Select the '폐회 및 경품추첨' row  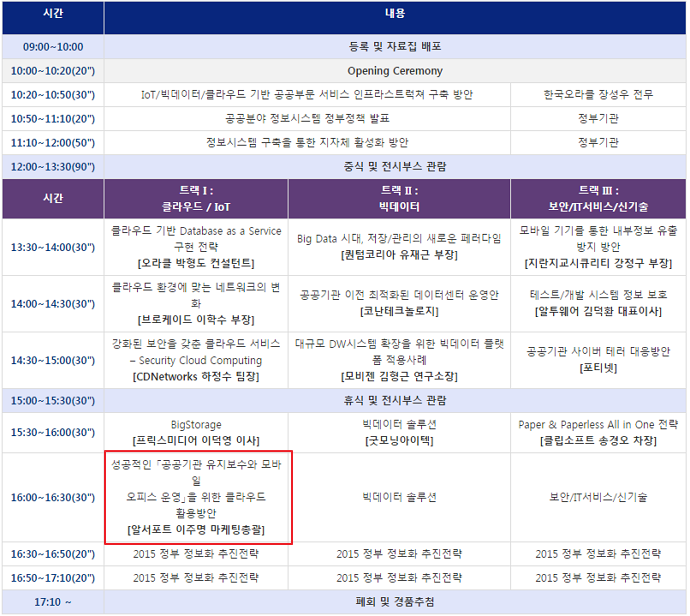click(395, 601)
